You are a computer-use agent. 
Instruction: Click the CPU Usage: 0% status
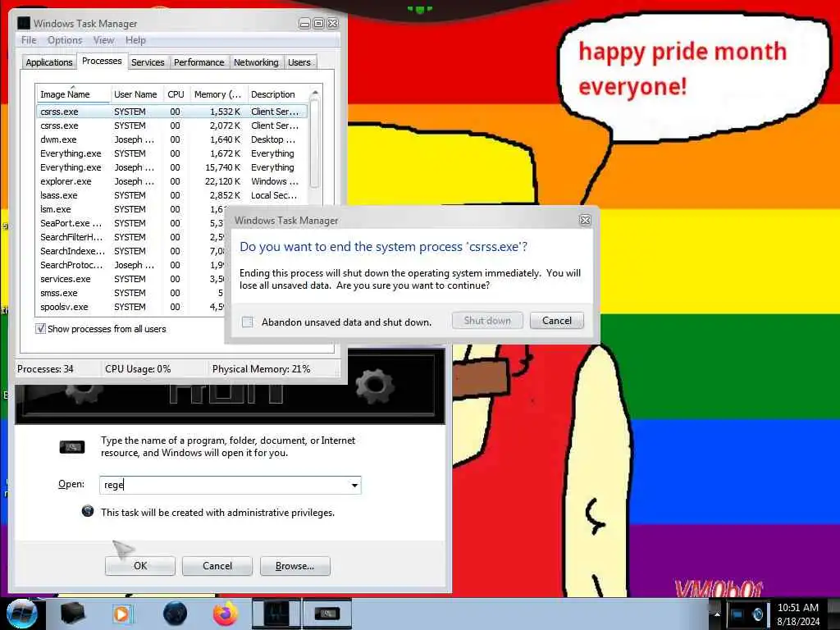pyautogui.click(x=138, y=369)
